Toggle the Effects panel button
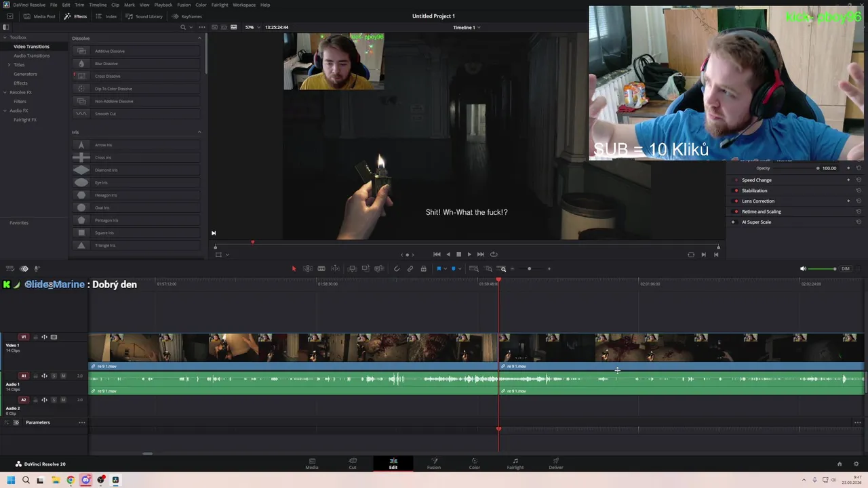 (75, 16)
